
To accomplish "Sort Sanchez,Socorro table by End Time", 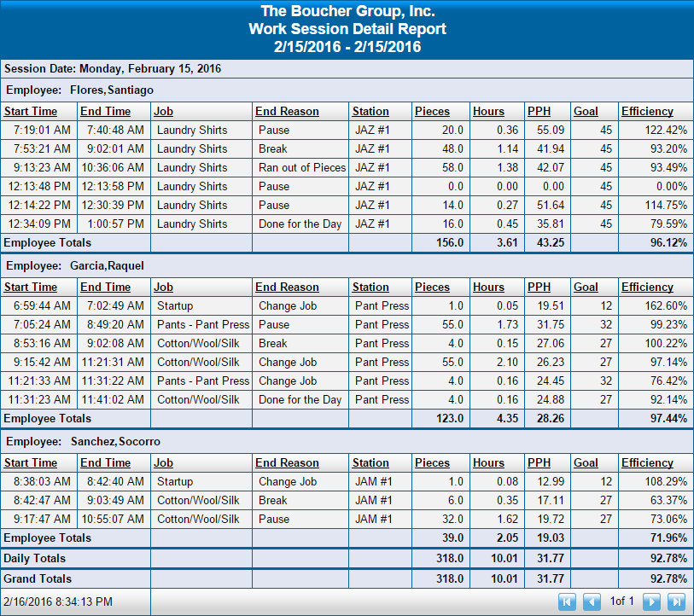I will 105,463.
